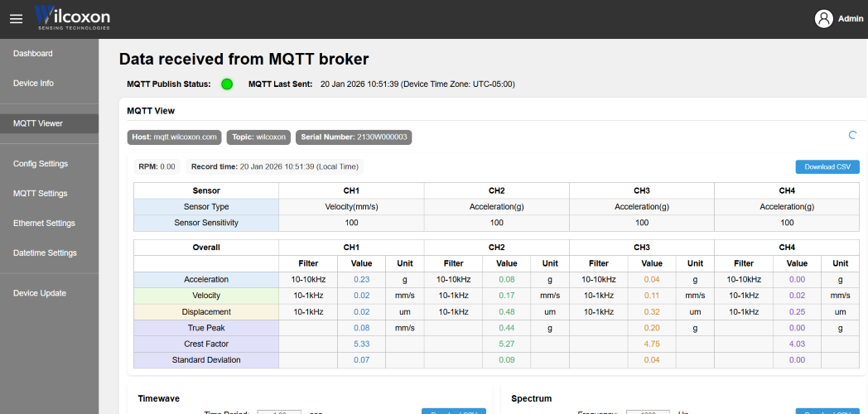Click the Spectrum Frequency input field
Viewport: 868px width, 414px height.
tap(647, 412)
